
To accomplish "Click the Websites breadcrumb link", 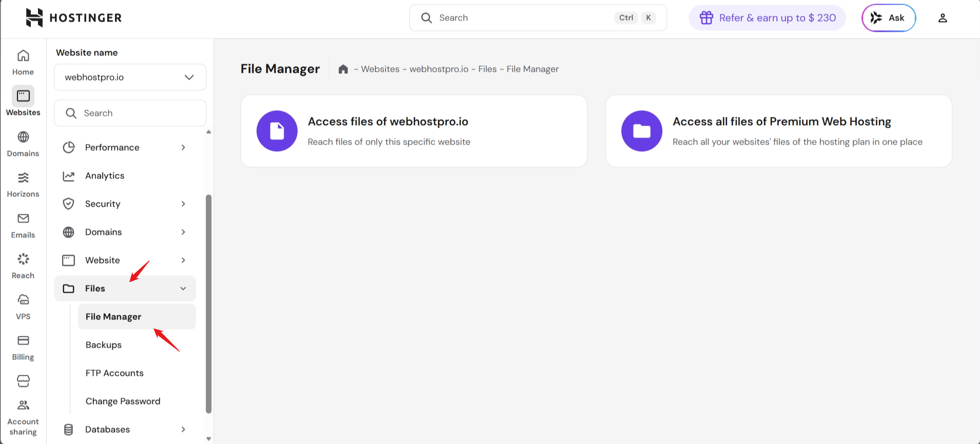I will [x=380, y=69].
